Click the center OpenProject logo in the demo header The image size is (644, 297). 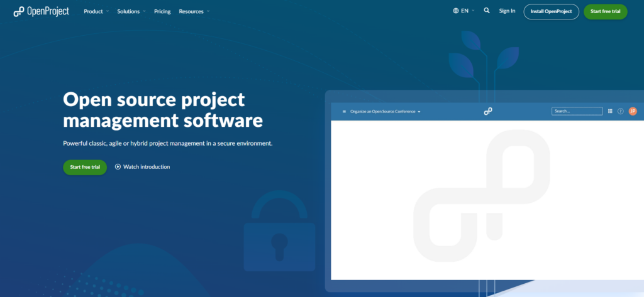488,111
